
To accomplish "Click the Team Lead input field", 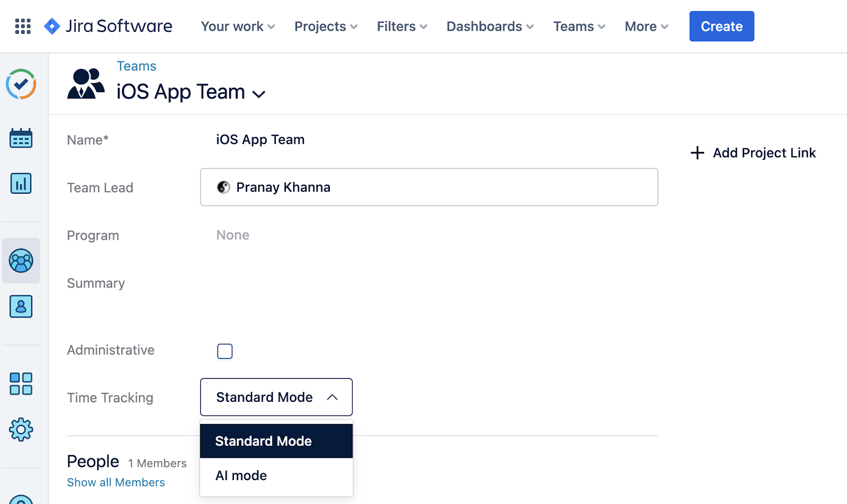I will 429,187.
